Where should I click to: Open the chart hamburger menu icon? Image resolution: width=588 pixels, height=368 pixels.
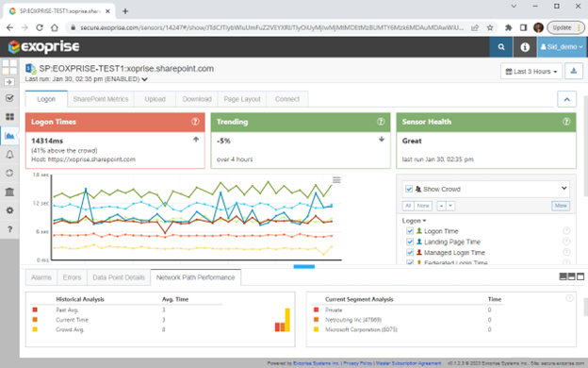pyautogui.click(x=336, y=180)
